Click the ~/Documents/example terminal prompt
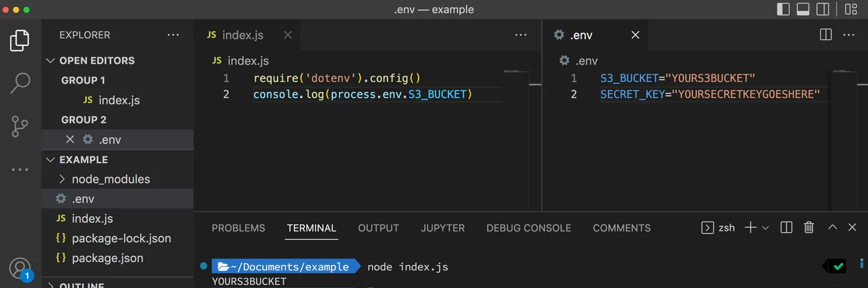Image resolution: width=868 pixels, height=288 pixels. point(286,267)
